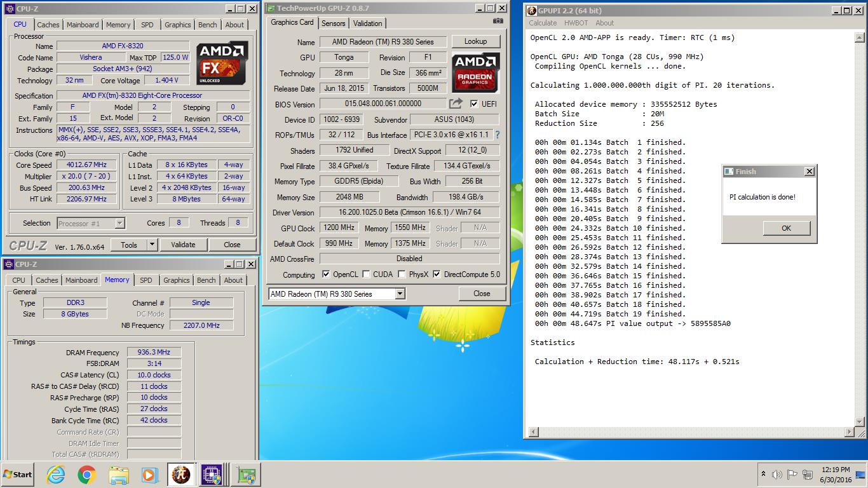Click AMD FX Unlocked logo in CPU-Z
The height and width of the screenshot is (488, 868).
tap(221, 64)
